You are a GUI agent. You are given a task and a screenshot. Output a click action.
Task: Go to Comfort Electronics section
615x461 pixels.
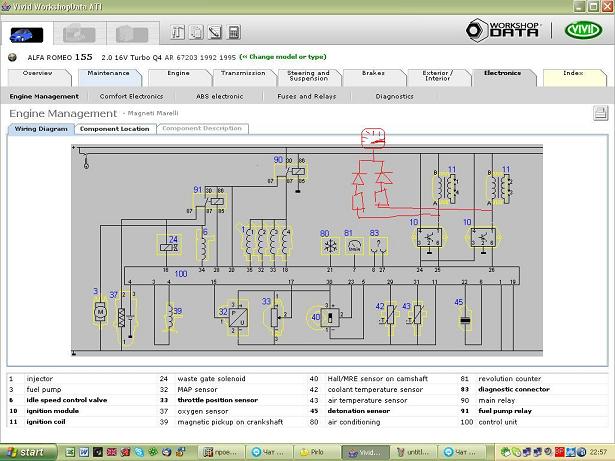click(131, 97)
